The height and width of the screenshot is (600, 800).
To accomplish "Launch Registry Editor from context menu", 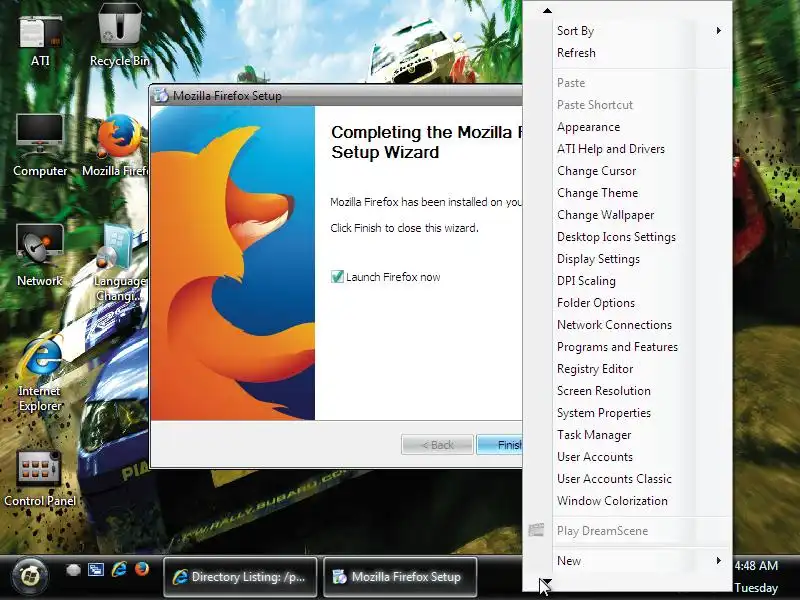I will [627, 368].
